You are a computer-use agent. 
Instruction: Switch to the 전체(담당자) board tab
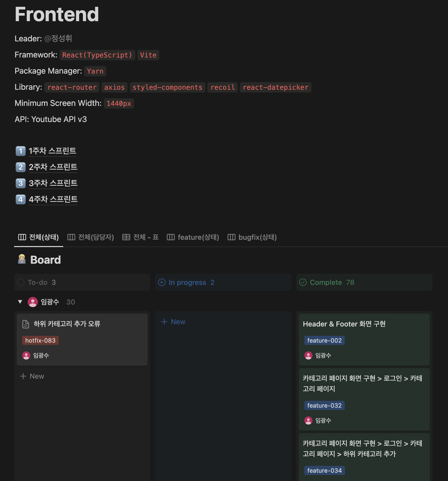pyautogui.click(x=91, y=237)
